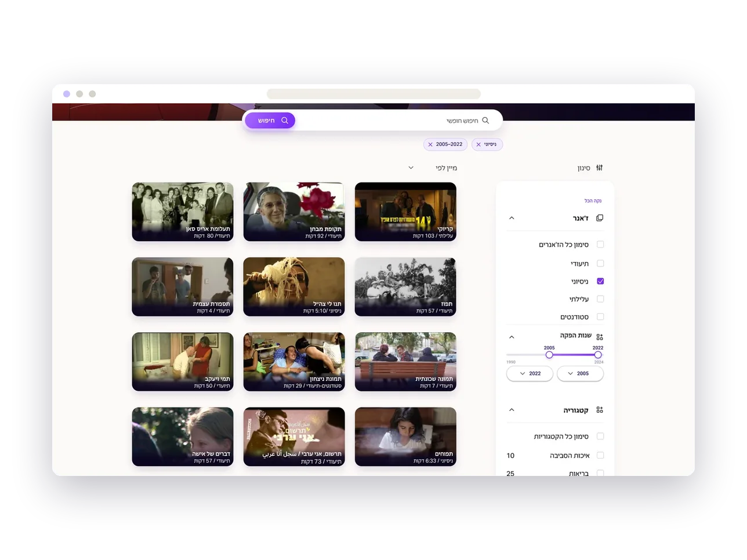Open the מיין לפי sort dropdown
Viewport: 747px width, 560px height.
(433, 168)
